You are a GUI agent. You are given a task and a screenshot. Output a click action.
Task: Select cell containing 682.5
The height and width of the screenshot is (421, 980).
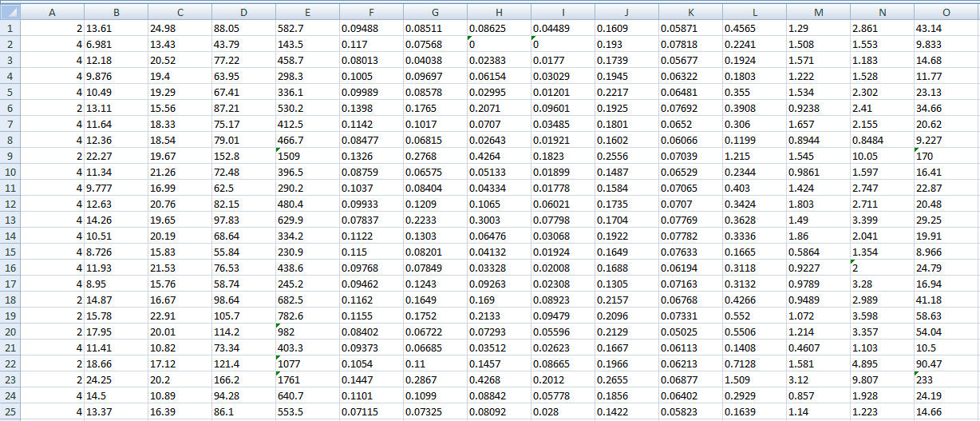pos(307,300)
